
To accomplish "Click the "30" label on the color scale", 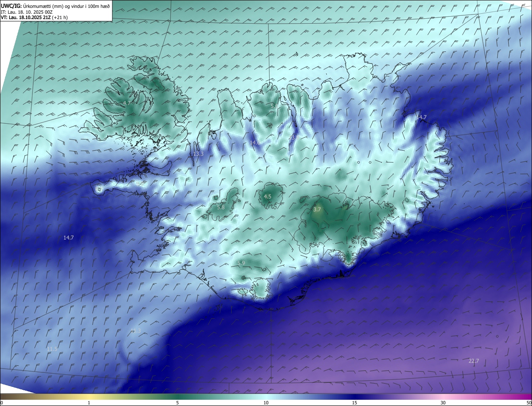I will 443,403.
